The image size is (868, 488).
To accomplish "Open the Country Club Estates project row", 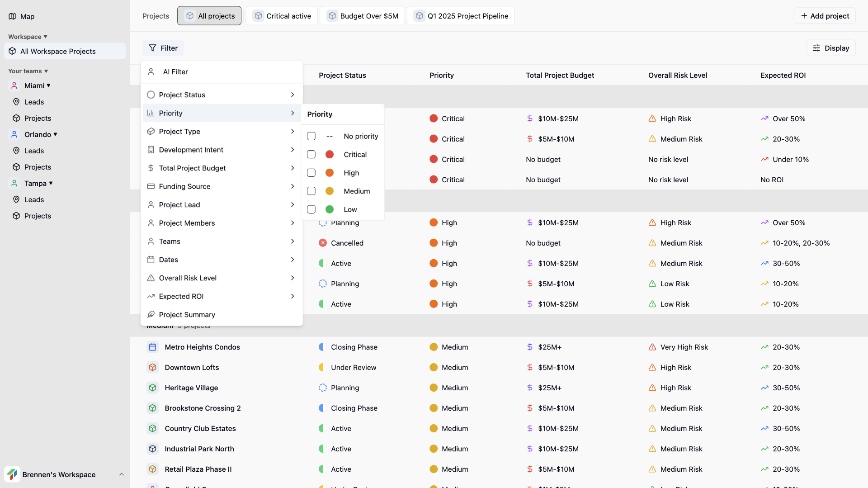I will 200,428.
